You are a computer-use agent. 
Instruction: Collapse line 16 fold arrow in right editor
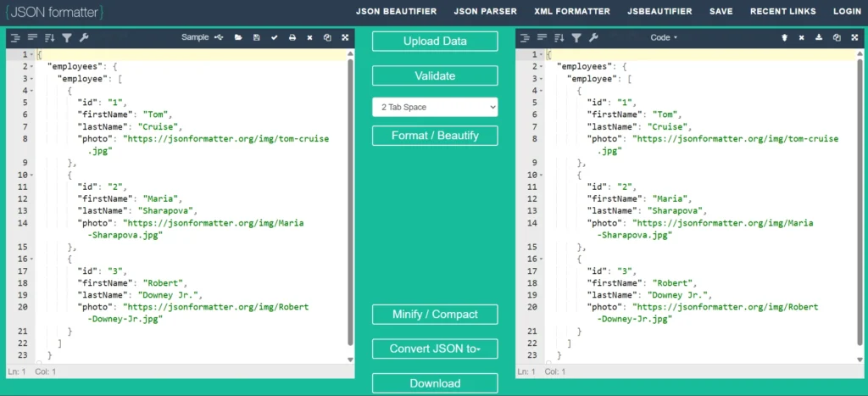(x=542, y=259)
